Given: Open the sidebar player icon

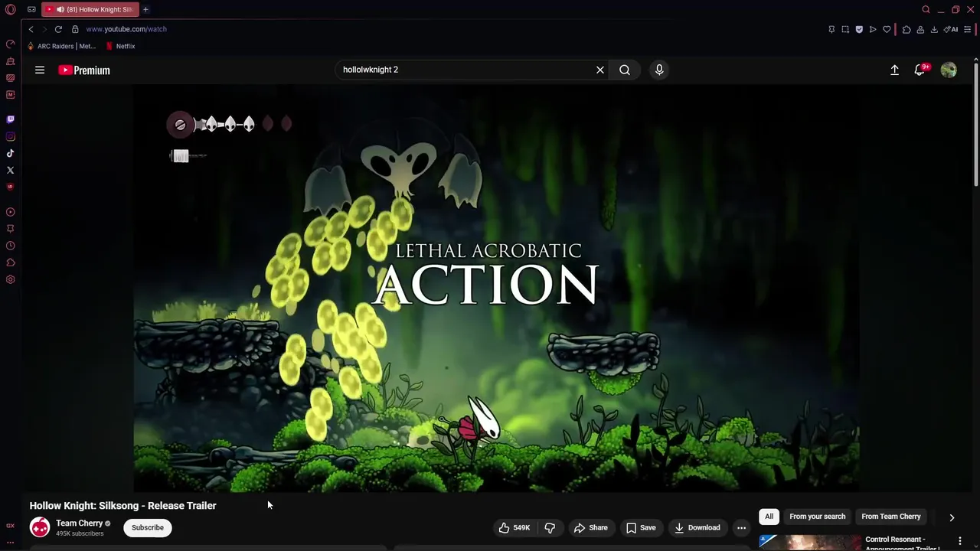Looking at the screenshot, I should pyautogui.click(x=10, y=212).
